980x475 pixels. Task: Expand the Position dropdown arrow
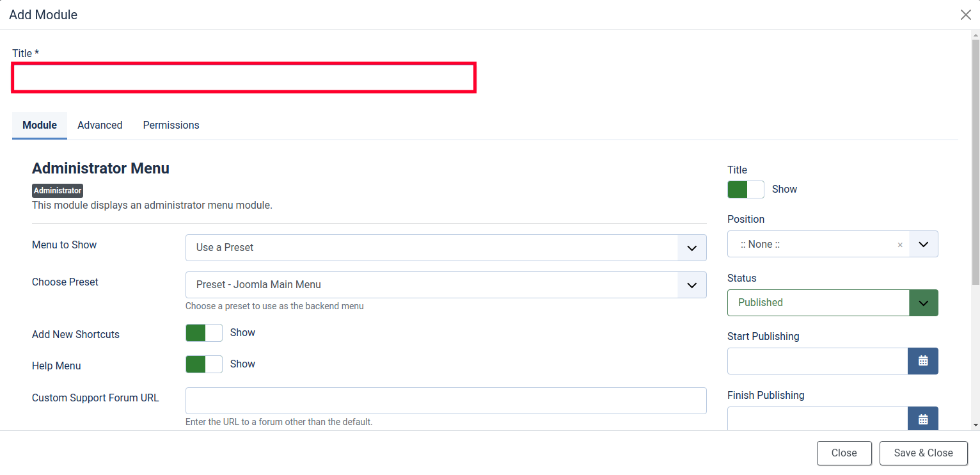(x=923, y=245)
